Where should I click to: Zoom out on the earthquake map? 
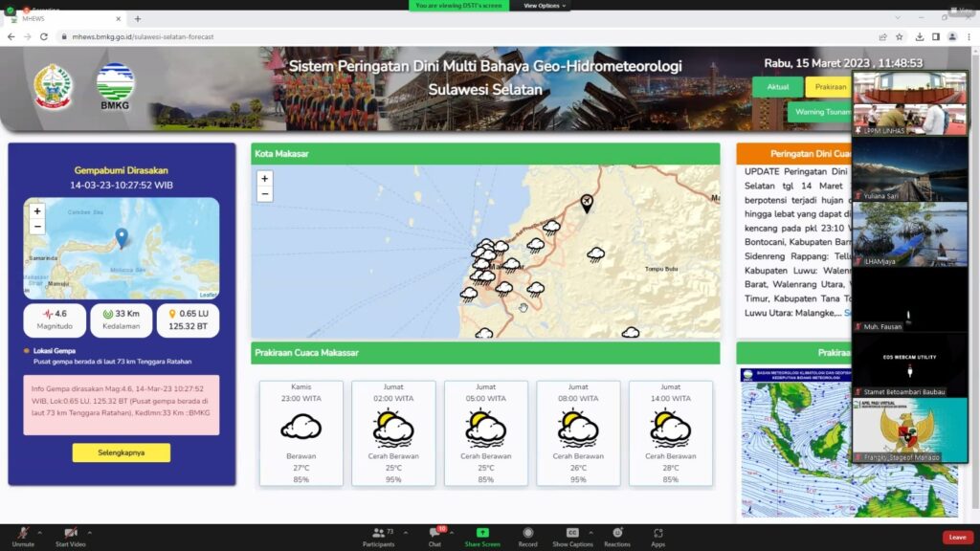click(x=37, y=227)
